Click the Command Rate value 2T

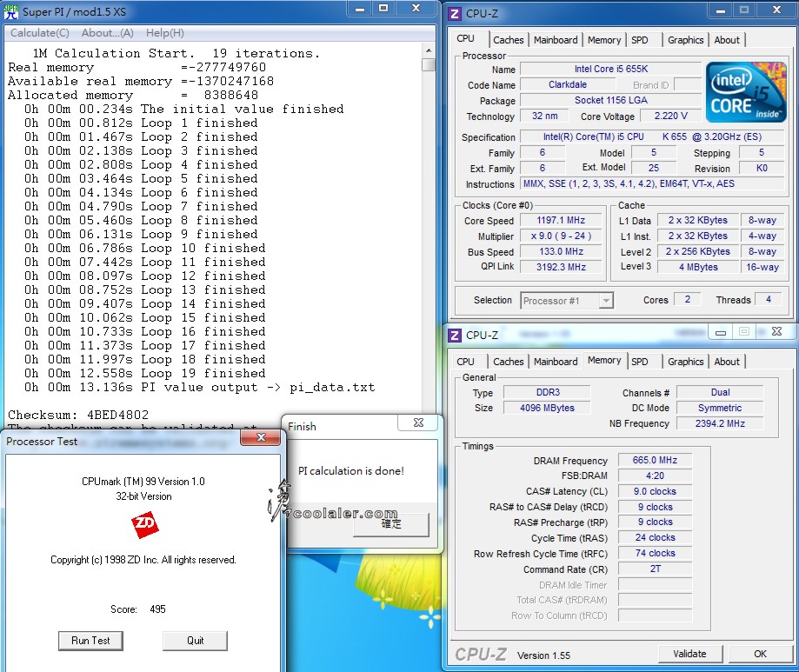pos(655,569)
